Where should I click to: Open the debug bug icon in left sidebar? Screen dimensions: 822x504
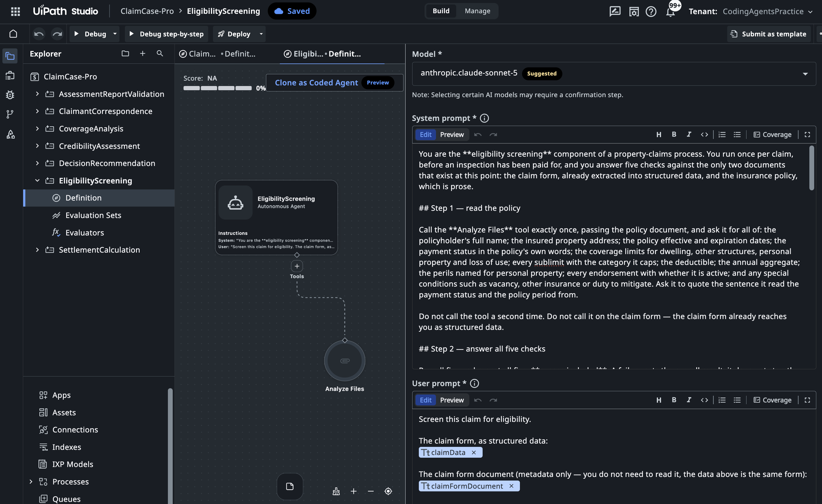coord(10,95)
